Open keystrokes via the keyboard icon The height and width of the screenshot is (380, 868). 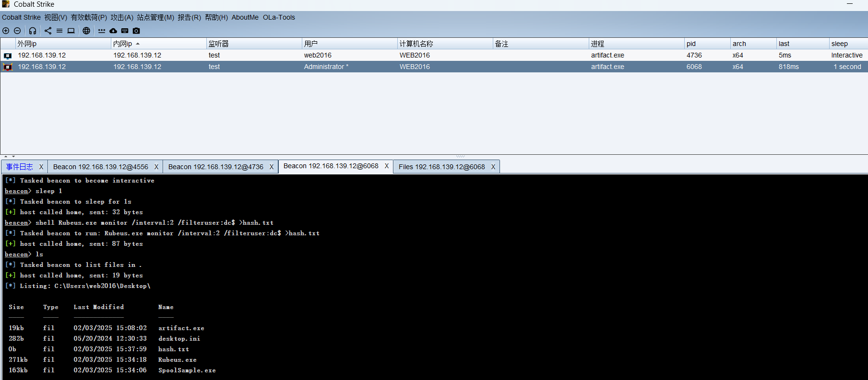pyautogui.click(x=125, y=31)
